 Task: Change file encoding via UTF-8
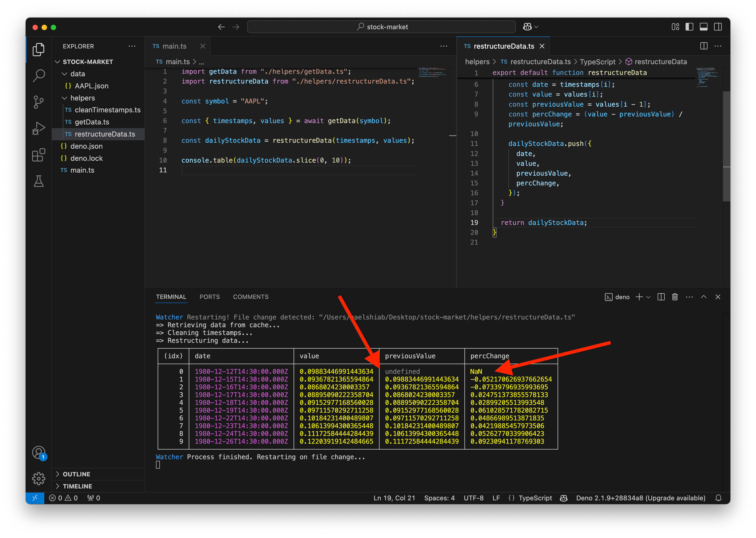pos(473,498)
